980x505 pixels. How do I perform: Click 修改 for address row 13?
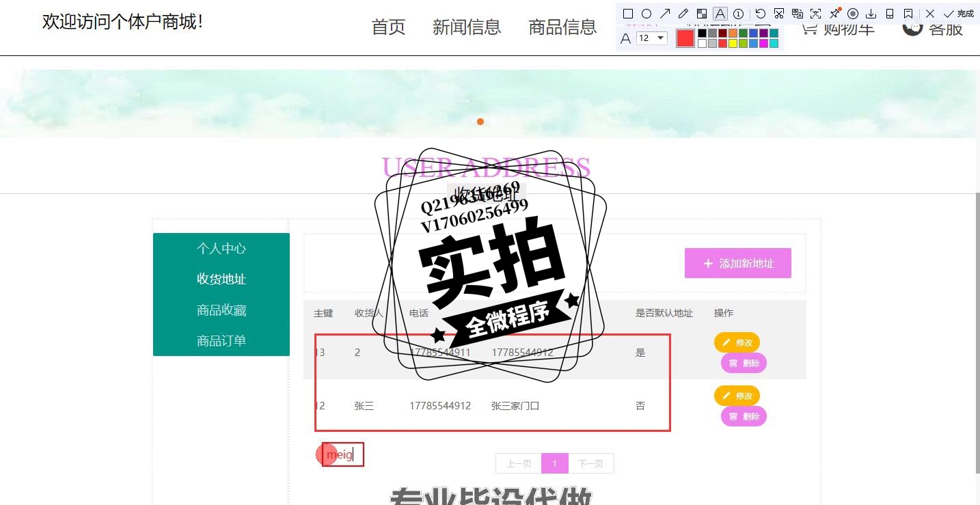pos(737,342)
